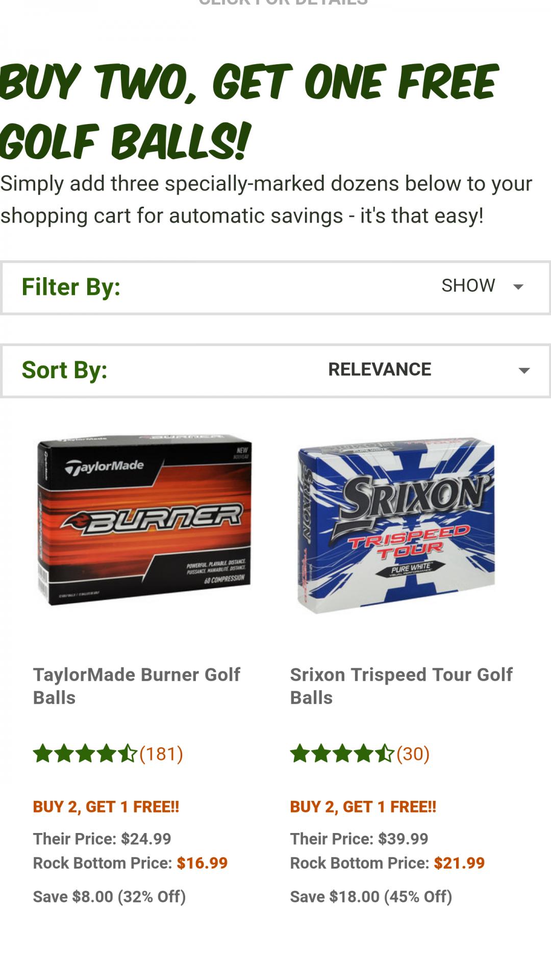View the 181 reviews count
Screen dimensions: 551x980
click(161, 754)
